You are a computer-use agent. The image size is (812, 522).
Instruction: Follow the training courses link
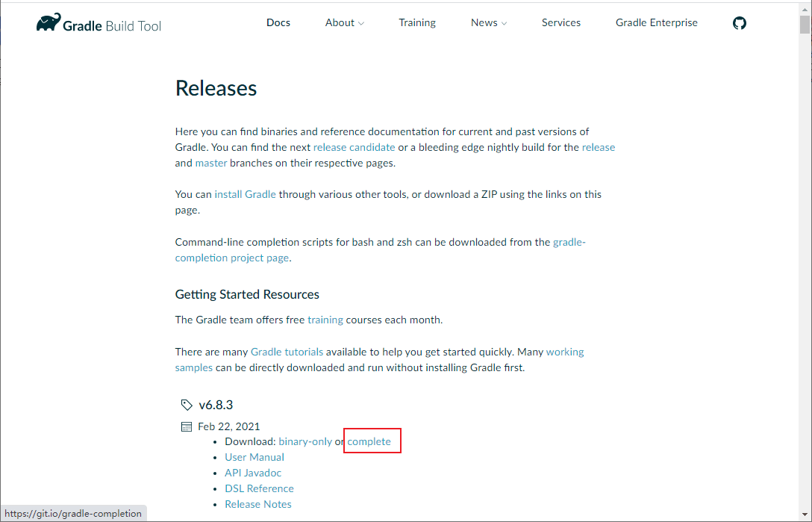[325, 320]
